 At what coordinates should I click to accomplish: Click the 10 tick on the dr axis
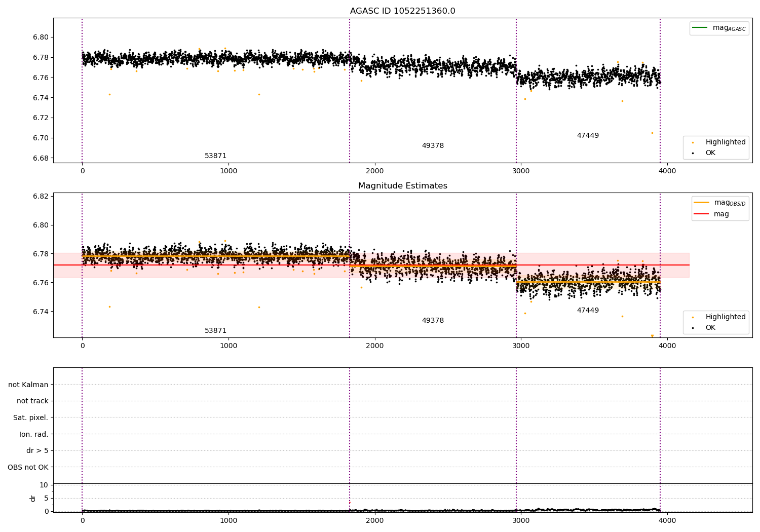(44, 485)
